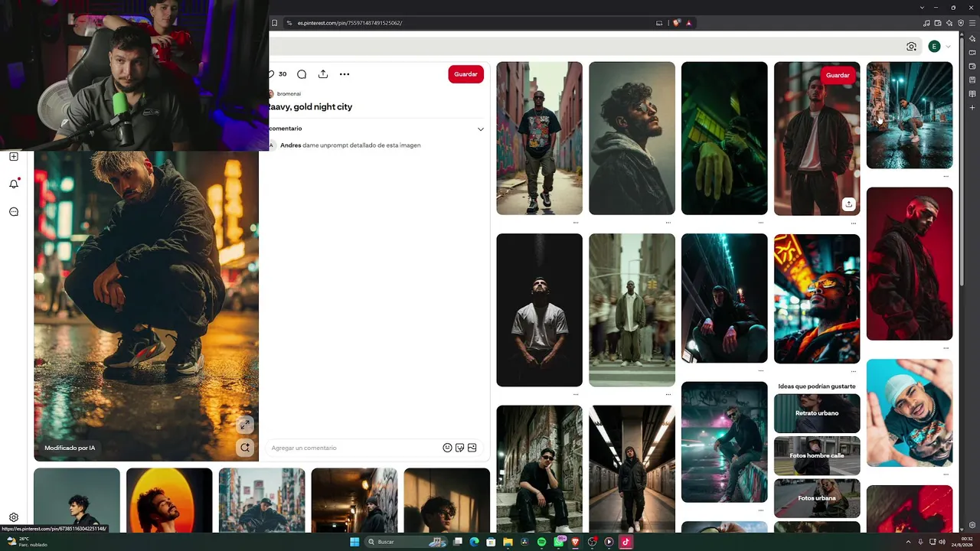Open the tab search chevron in title bar

coord(922,7)
